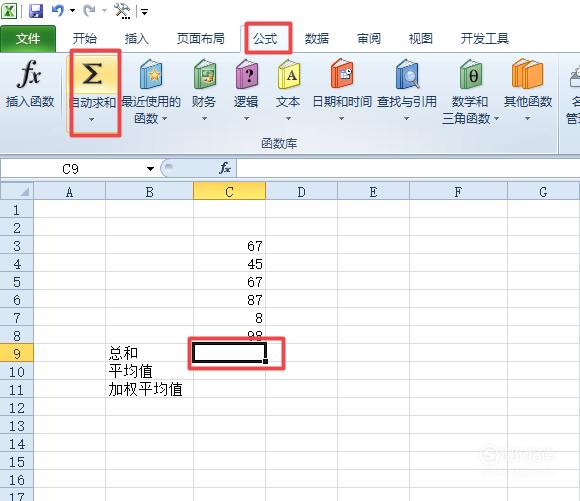The width and height of the screenshot is (580, 501).
Task: Click cell C7 containing 8
Action: (x=229, y=318)
